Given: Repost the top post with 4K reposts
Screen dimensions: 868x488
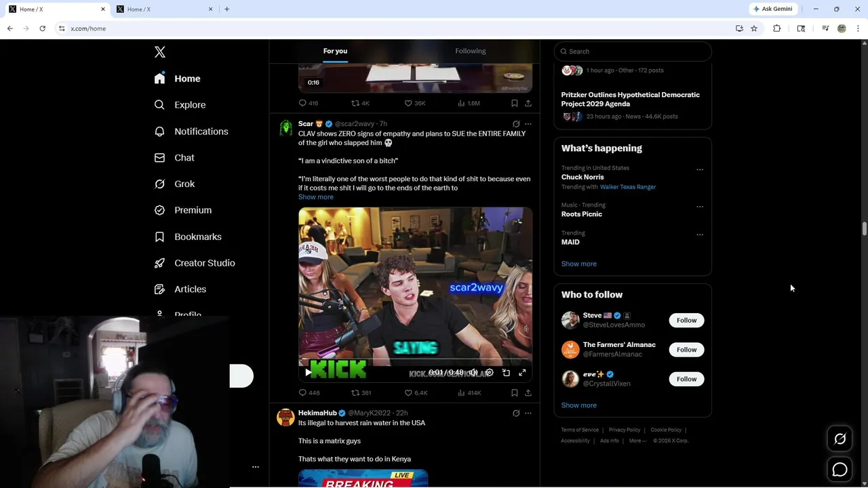Looking at the screenshot, I should pyautogui.click(x=360, y=103).
